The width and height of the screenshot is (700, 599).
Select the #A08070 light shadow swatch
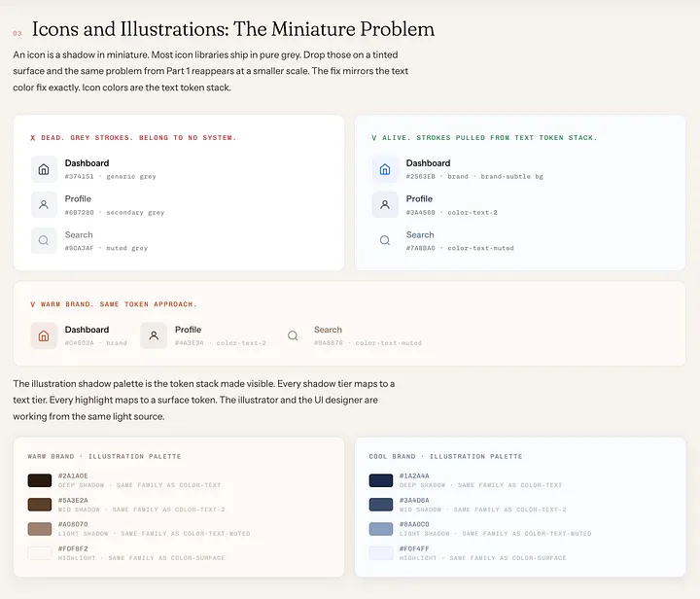(x=40, y=529)
